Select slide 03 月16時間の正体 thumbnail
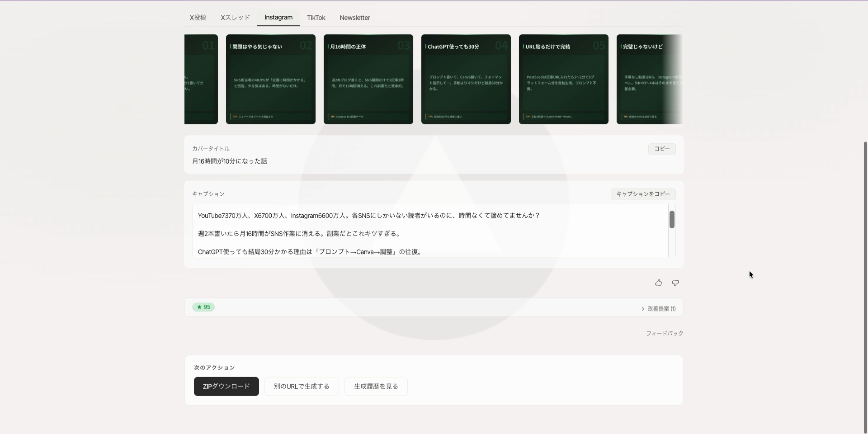 coord(368,79)
